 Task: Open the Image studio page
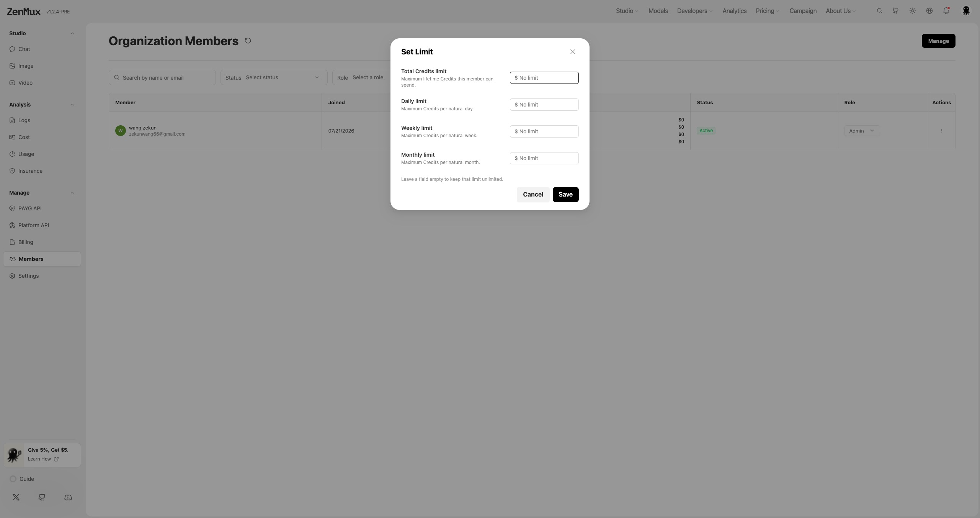[x=42, y=66]
